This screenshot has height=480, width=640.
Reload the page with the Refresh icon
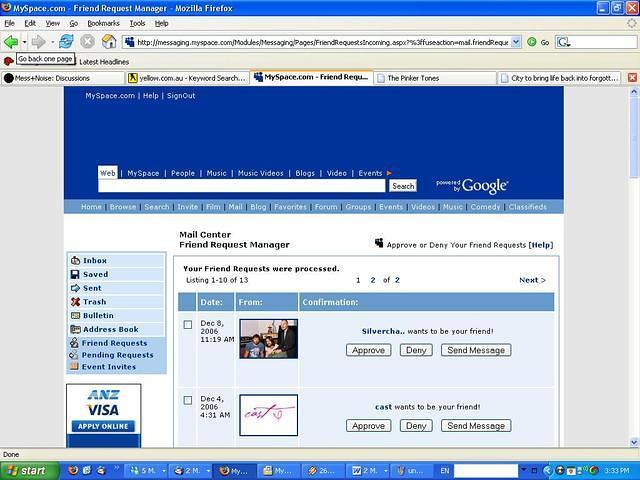66,42
